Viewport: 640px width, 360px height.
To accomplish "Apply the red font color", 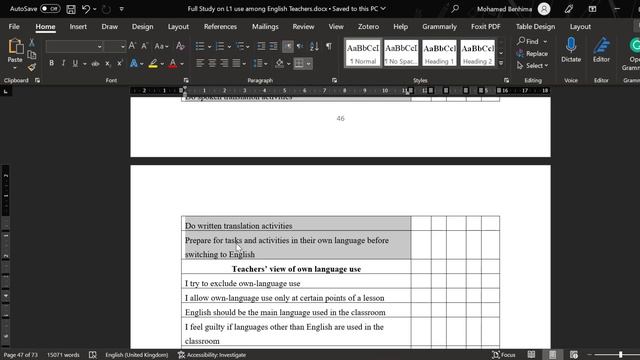I will click(173, 64).
